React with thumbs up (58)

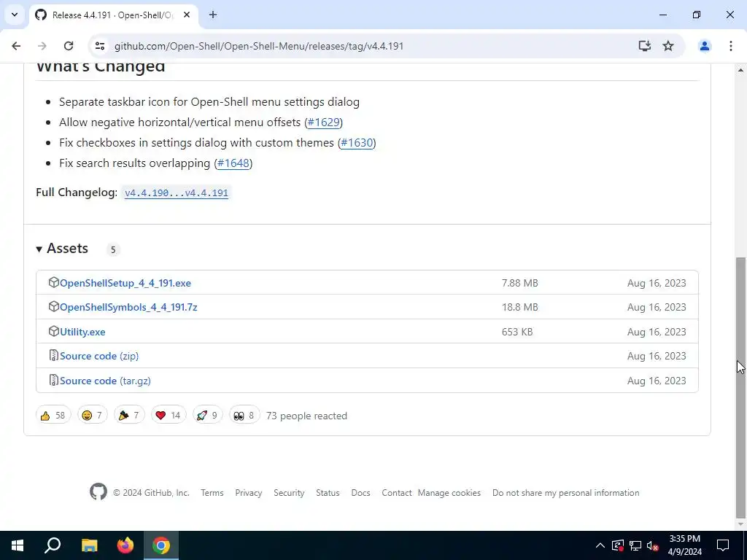click(53, 416)
